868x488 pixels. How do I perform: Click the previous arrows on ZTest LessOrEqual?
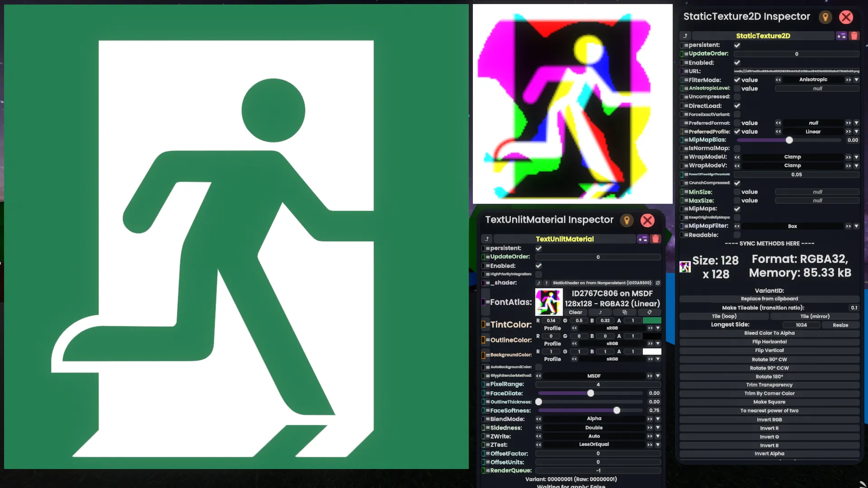click(538, 445)
